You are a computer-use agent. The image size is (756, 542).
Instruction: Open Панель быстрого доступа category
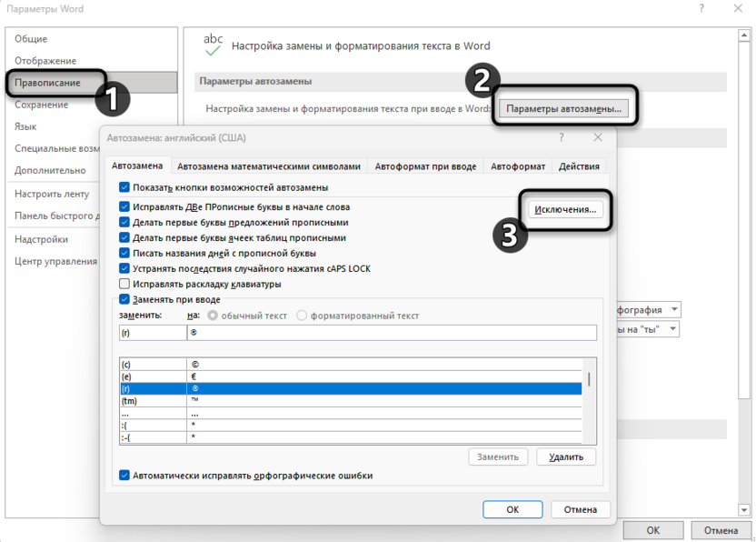[x=57, y=216]
